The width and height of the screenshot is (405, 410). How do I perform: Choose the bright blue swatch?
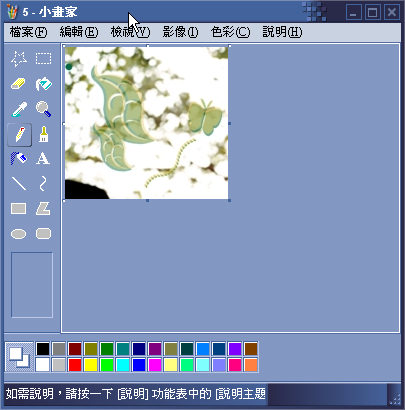(x=139, y=365)
